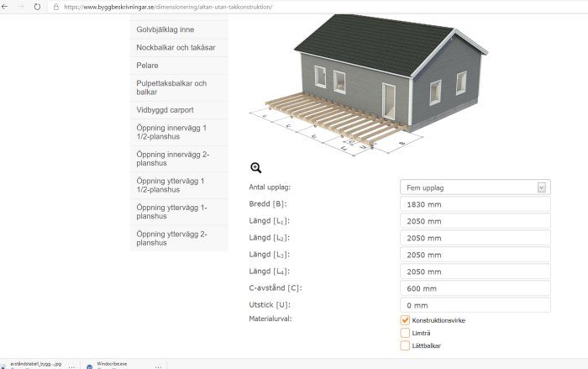Click the Utstick [U] field
This screenshot has width=588, height=369.
pos(475,305)
